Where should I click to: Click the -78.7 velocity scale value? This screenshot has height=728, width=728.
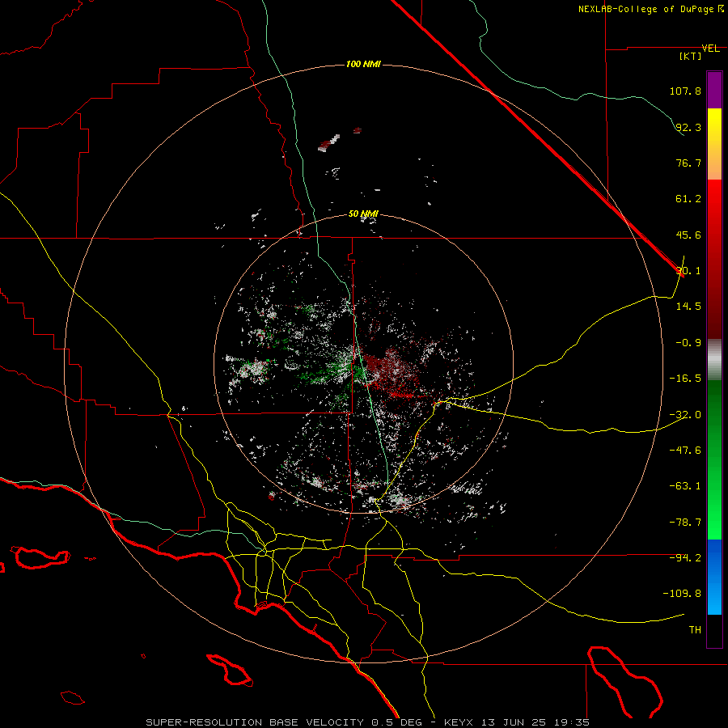tap(685, 523)
